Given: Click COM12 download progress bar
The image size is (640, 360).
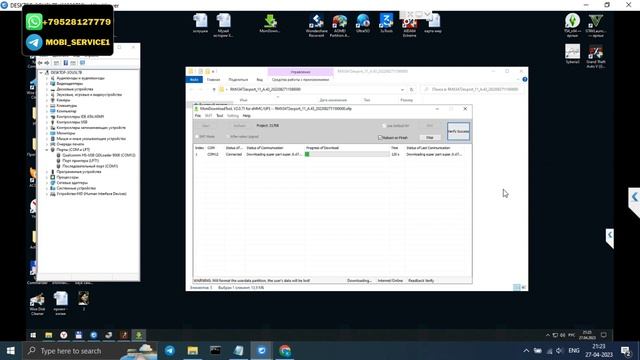Looking at the screenshot, I should pyautogui.click(x=347, y=154).
